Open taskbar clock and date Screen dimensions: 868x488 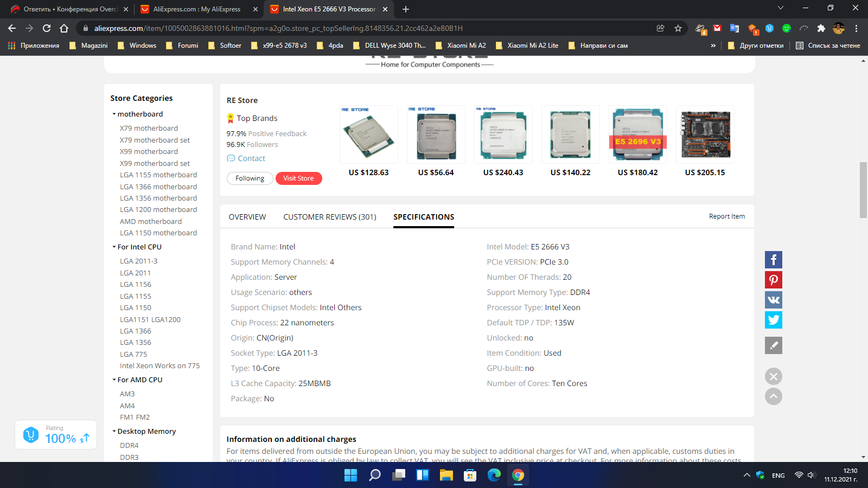tap(841, 475)
